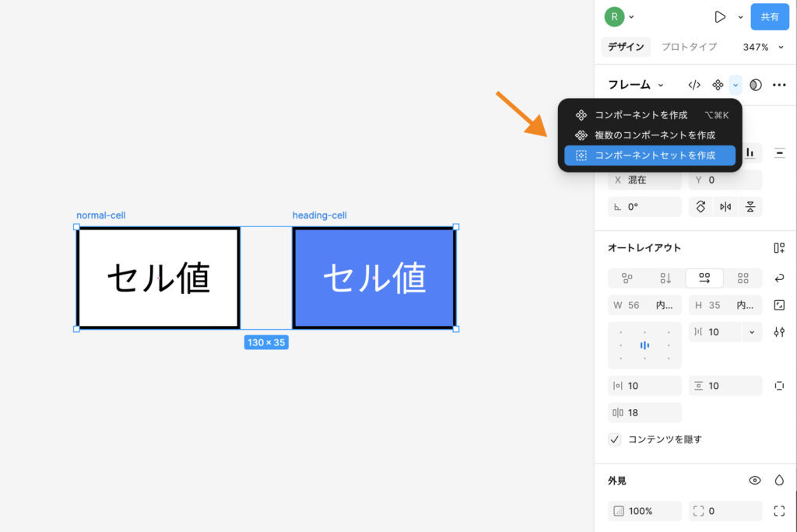Click the mask half-circle icon
The height and width of the screenshot is (532, 797).
tap(755, 85)
